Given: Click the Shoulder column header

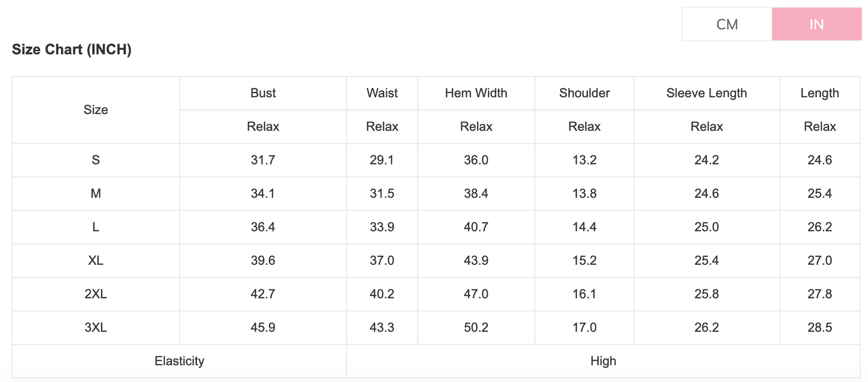Looking at the screenshot, I should [x=584, y=93].
